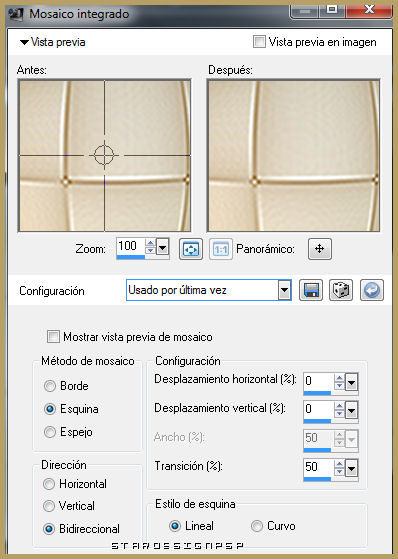Select the Espejo mosaic method

pyautogui.click(x=50, y=432)
